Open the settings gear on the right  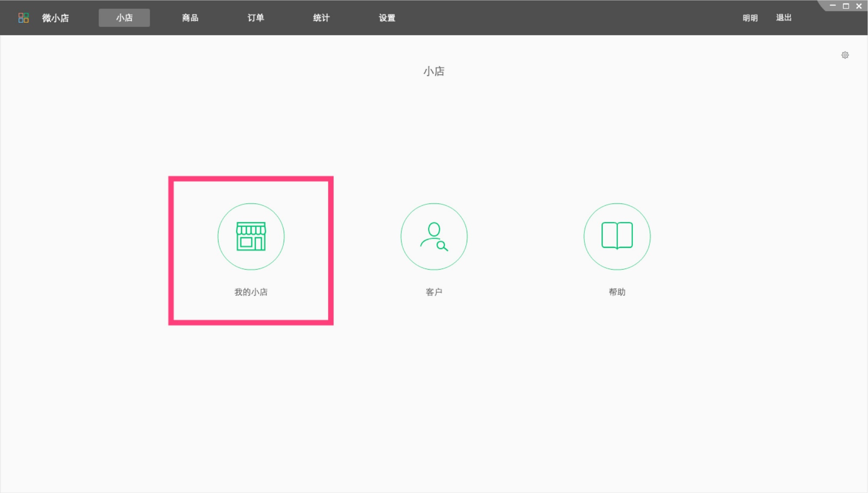click(x=845, y=55)
